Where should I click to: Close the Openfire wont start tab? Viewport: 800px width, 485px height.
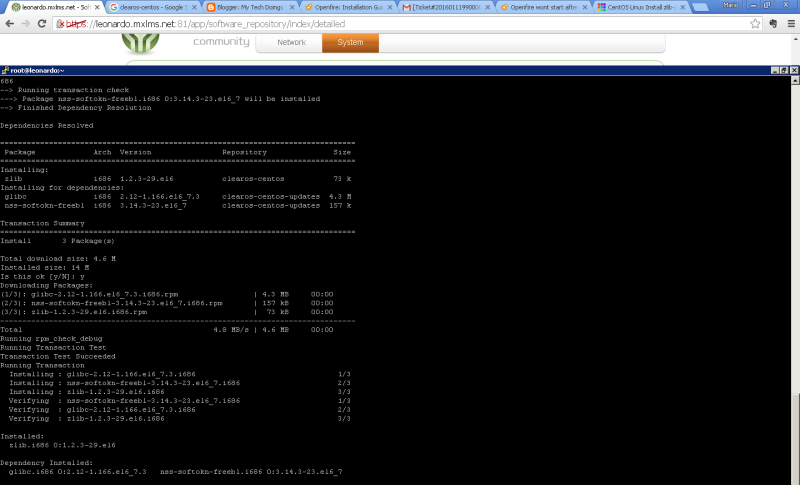click(585, 7)
